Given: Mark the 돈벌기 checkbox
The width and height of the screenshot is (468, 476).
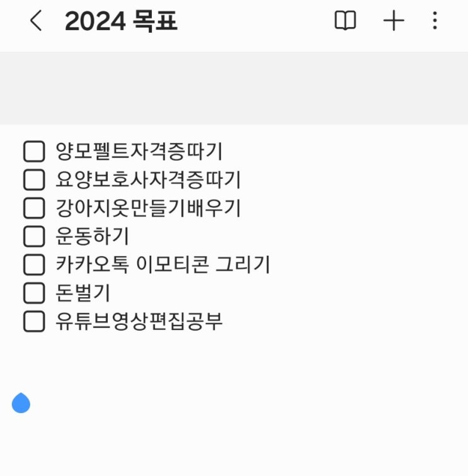Looking at the screenshot, I should 34,293.
